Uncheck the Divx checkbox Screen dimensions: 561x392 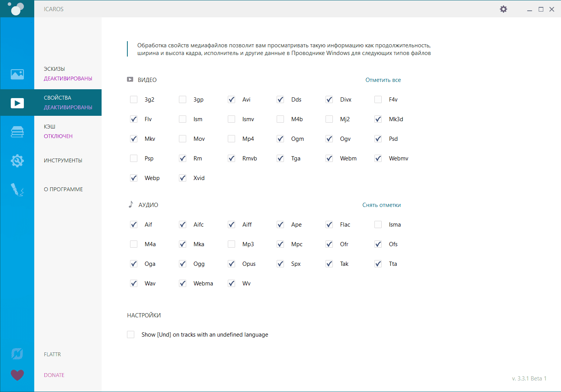[x=329, y=100]
